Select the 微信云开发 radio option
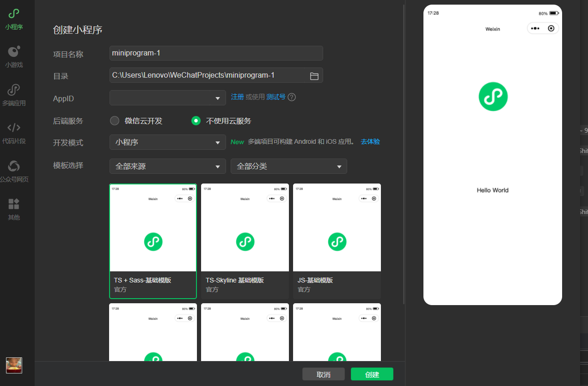This screenshot has width=588, height=386. tap(115, 121)
